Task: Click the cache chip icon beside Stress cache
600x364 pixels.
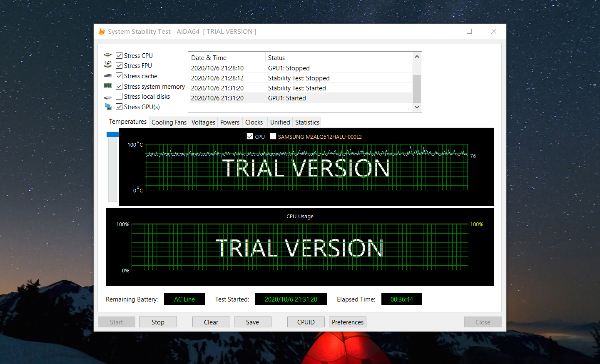Action: point(108,76)
